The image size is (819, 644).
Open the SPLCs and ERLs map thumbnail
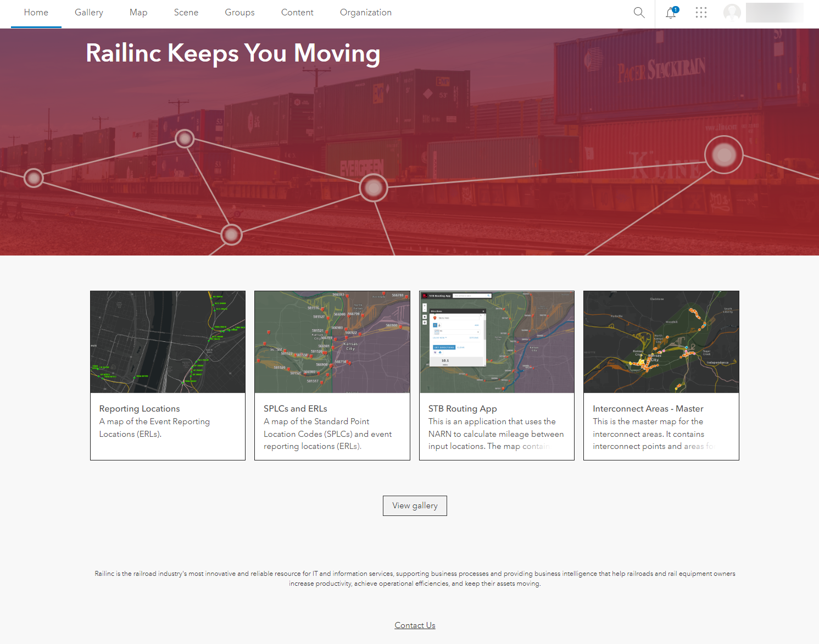[332, 342]
